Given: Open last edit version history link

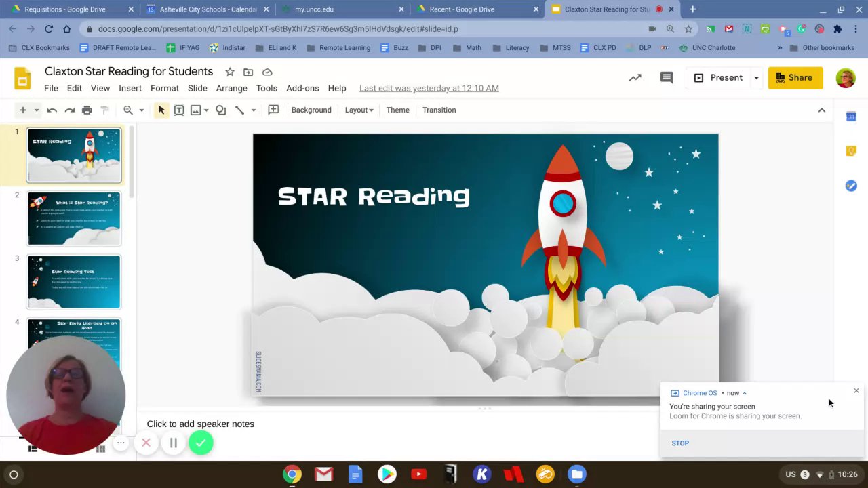Looking at the screenshot, I should 429,88.
